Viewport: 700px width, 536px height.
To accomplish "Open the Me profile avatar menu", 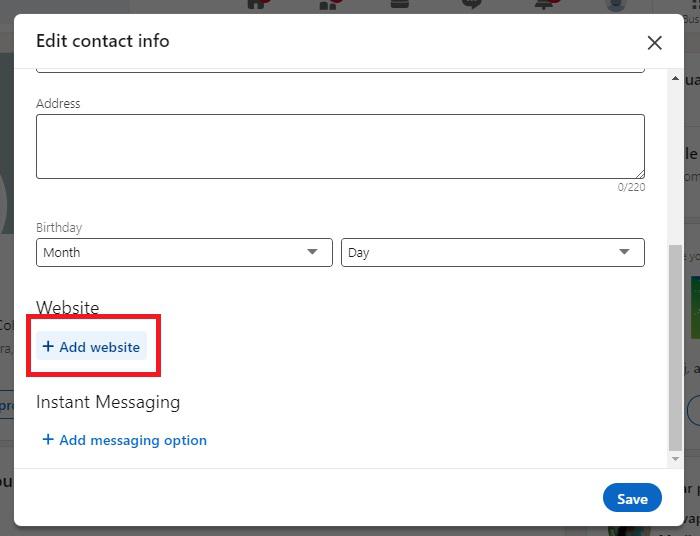I will (x=616, y=4).
